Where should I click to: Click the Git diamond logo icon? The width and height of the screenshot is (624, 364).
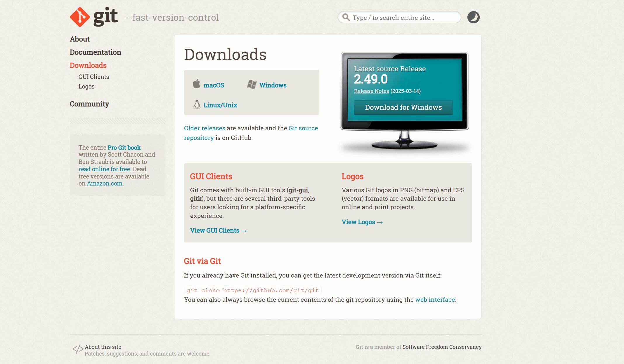pyautogui.click(x=80, y=17)
